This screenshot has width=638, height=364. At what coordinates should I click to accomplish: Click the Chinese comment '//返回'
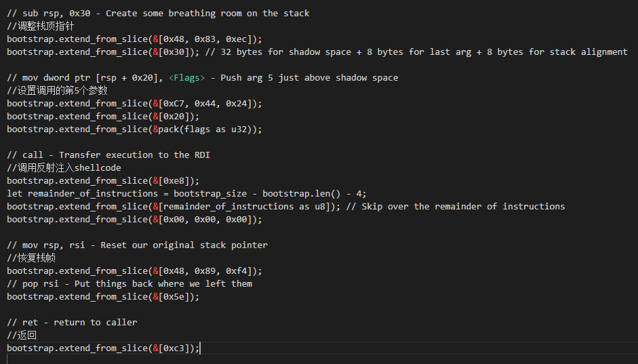(x=22, y=336)
